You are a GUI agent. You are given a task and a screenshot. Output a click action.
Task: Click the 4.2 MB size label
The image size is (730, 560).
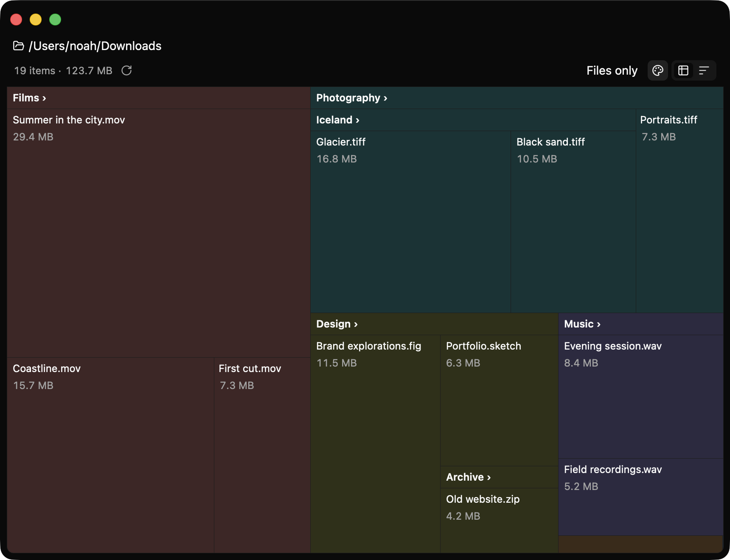coord(463,516)
